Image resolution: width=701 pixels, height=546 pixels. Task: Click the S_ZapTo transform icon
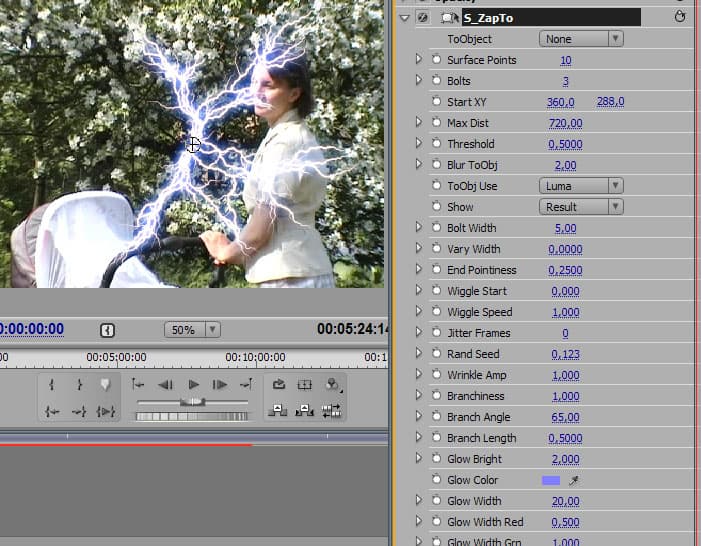(449, 18)
